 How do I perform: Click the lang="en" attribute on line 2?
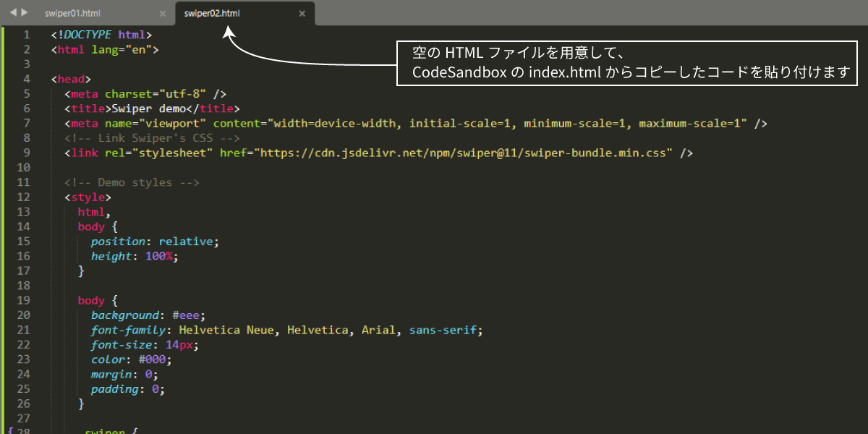tap(122, 49)
